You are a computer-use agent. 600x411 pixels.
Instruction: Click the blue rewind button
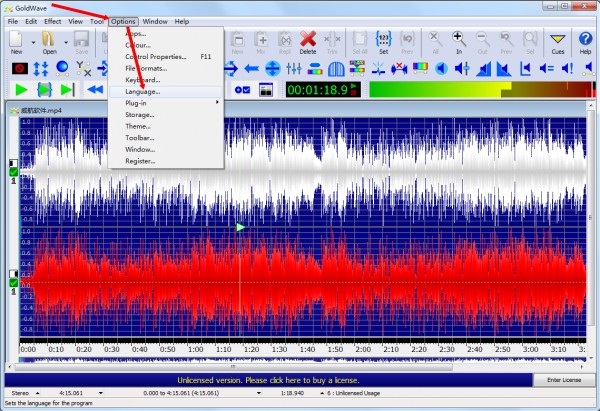[95, 90]
